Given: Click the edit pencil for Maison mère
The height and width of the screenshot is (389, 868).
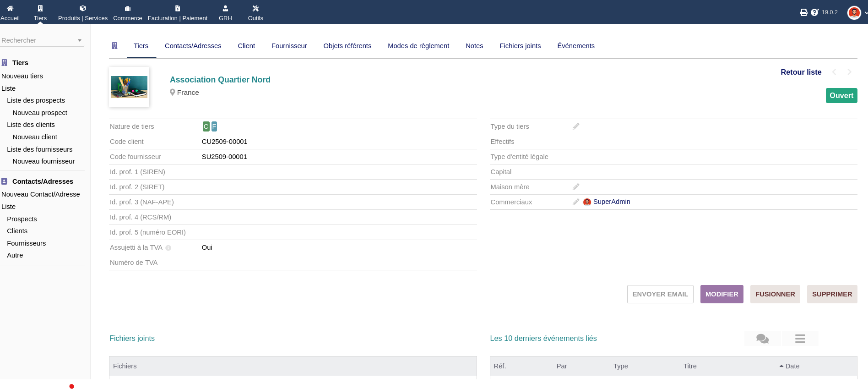Looking at the screenshot, I should [x=576, y=187].
